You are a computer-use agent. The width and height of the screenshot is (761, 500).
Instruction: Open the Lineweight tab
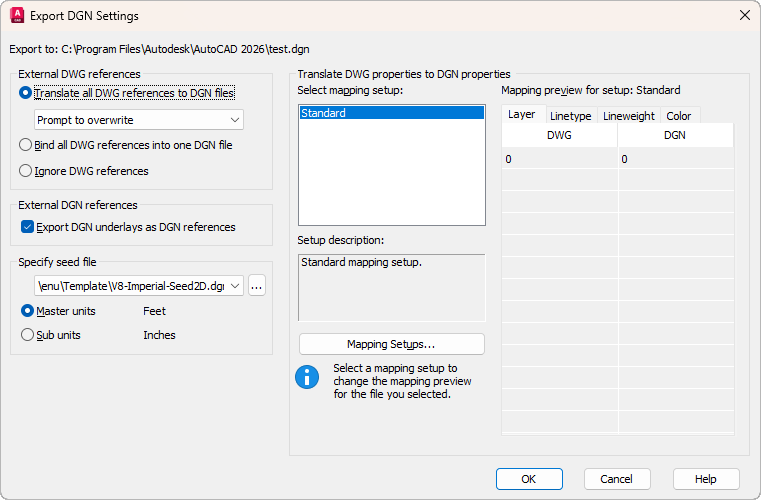point(629,116)
